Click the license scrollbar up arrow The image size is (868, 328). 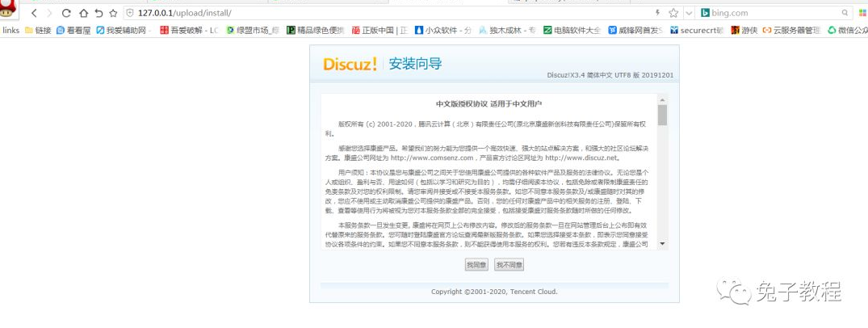(x=662, y=100)
